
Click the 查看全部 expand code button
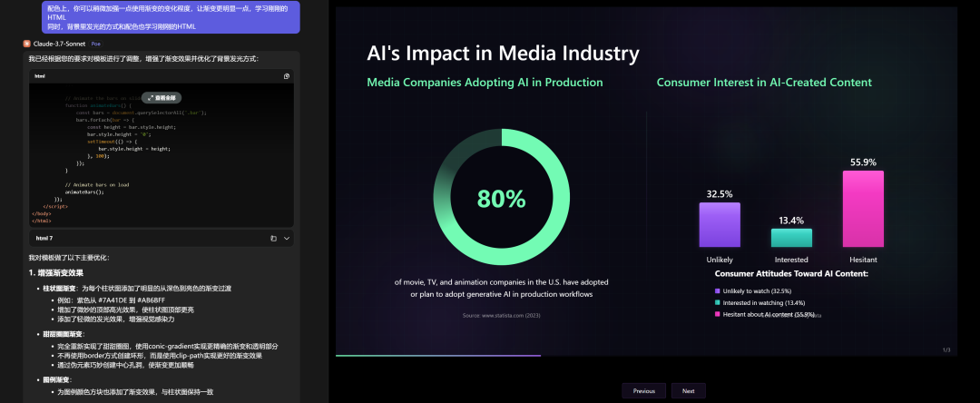[x=162, y=97]
